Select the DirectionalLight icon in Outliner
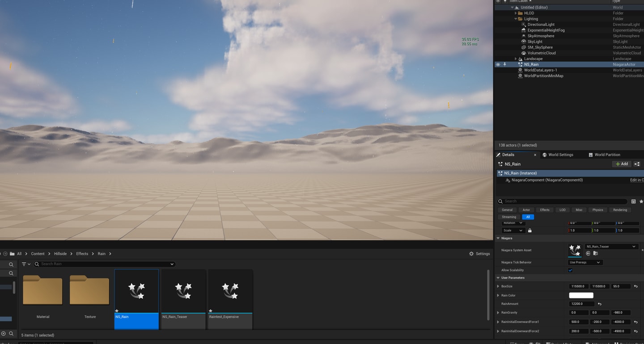This screenshot has width=644, height=344. pyautogui.click(x=524, y=25)
